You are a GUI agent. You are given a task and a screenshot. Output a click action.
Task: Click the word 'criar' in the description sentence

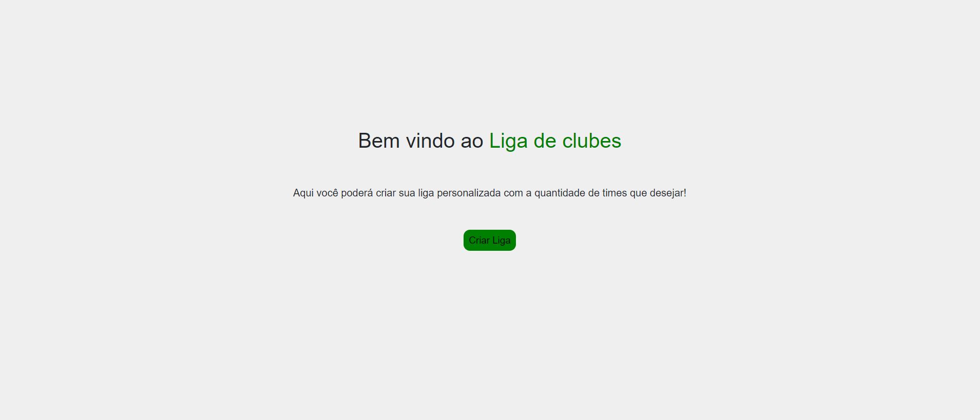pyautogui.click(x=386, y=193)
